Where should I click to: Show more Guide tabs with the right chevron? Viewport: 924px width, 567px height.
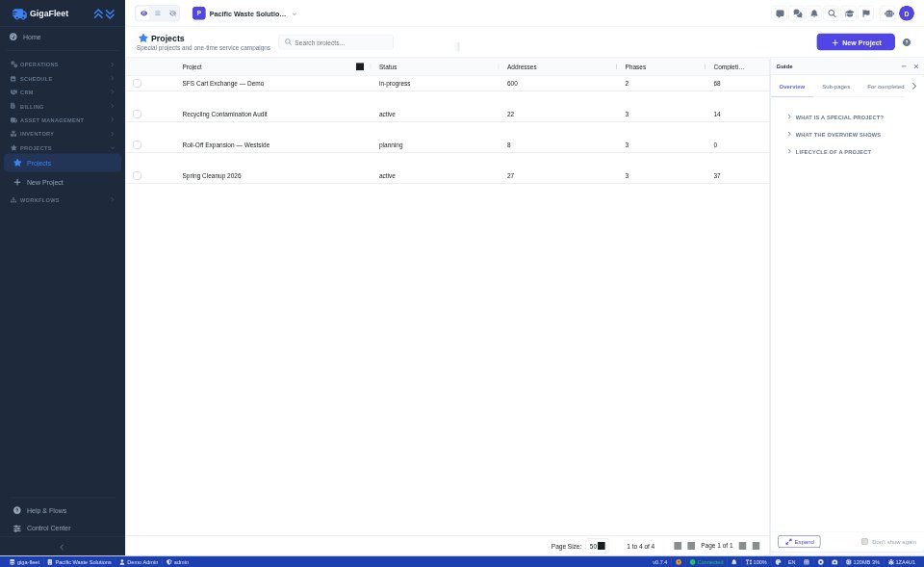[914, 87]
